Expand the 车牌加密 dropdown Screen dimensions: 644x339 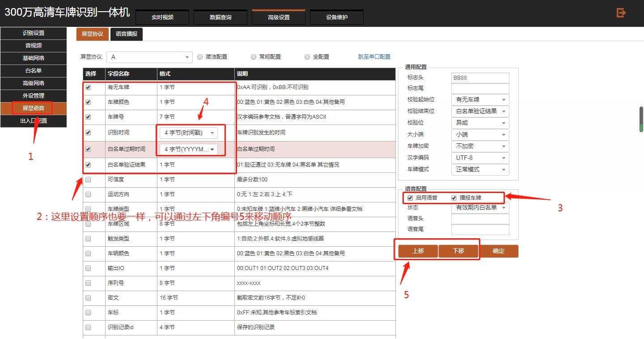click(x=480, y=146)
